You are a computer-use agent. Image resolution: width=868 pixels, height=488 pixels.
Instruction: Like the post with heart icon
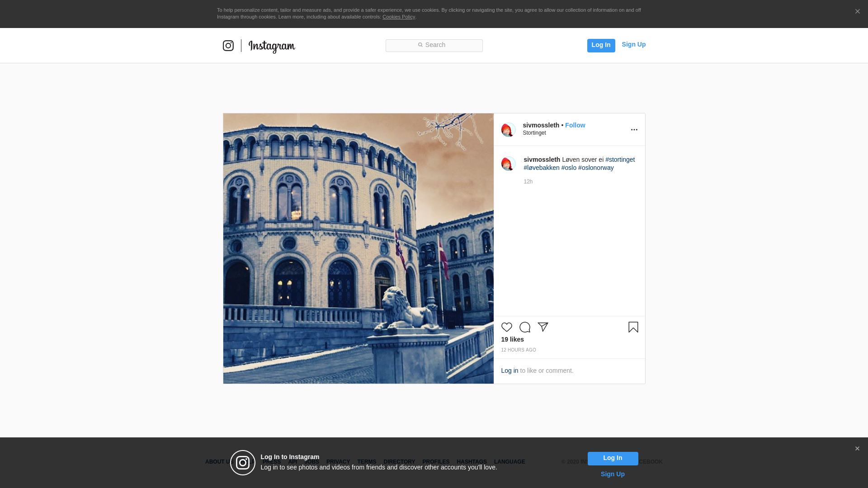pyautogui.click(x=506, y=327)
